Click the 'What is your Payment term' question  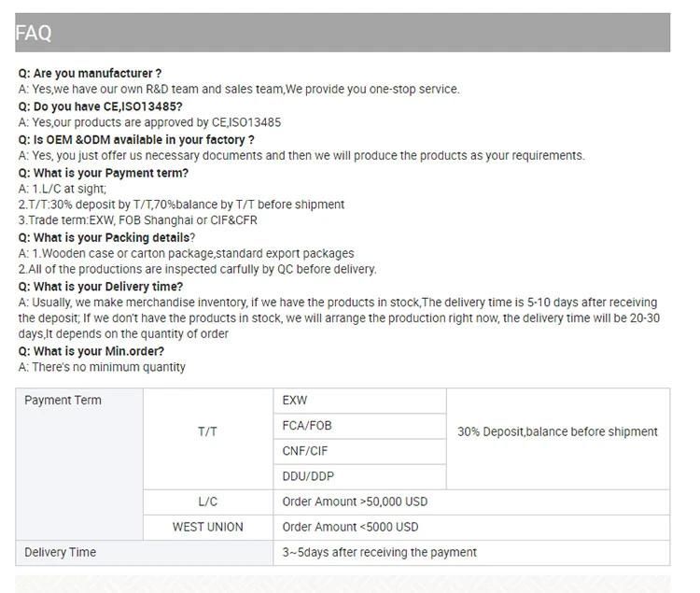pos(103,173)
